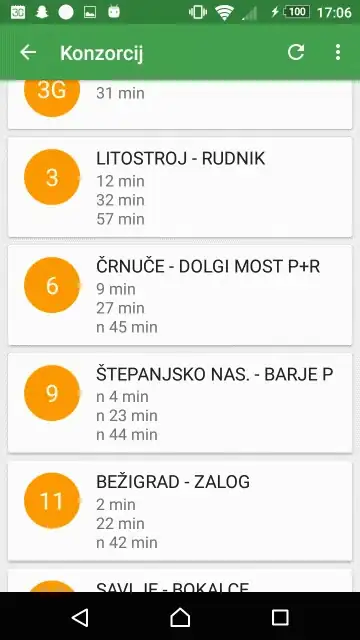The height and width of the screenshot is (640, 360).
Task: Select the orange line 3 circle badge
Action: pyautogui.click(x=52, y=177)
